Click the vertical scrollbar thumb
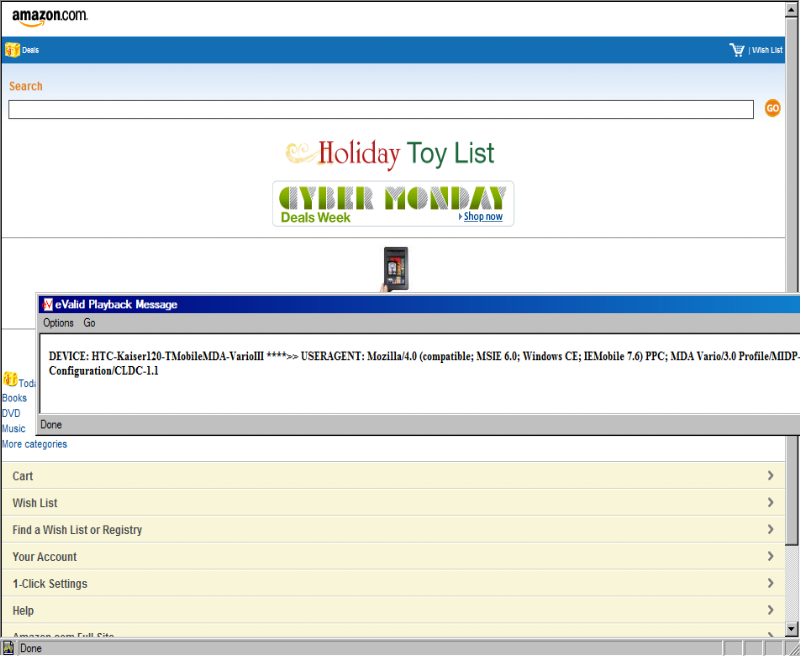800x656 pixels. coord(792,281)
